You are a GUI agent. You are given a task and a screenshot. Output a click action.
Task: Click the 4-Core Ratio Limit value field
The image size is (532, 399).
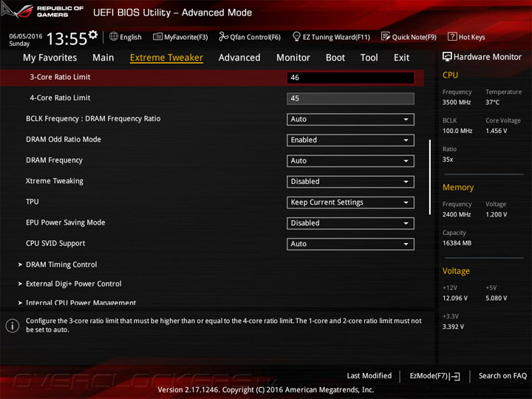coord(350,98)
